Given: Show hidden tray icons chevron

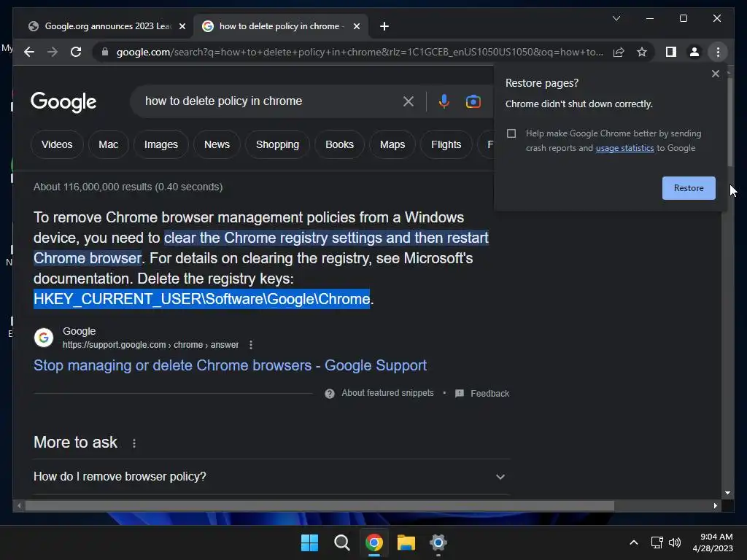Looking at the screenshot, I should 634,542.
